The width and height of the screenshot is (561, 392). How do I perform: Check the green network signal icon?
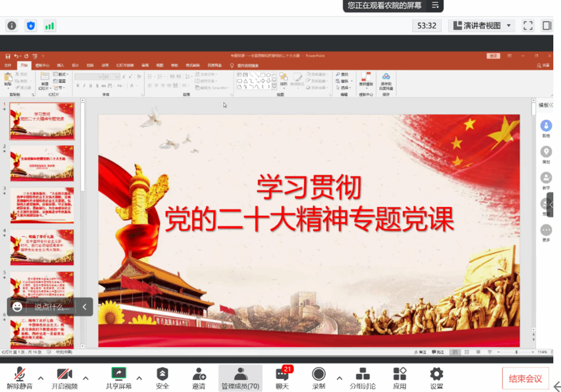[x=50, y=25]
